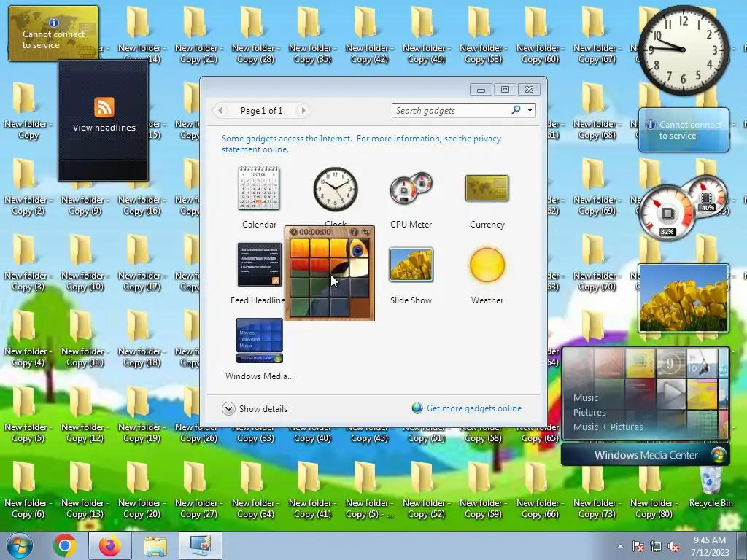Select New folder - Copy (68)
Viewport: 747px width, 560px height.
(x=597, y=111)
